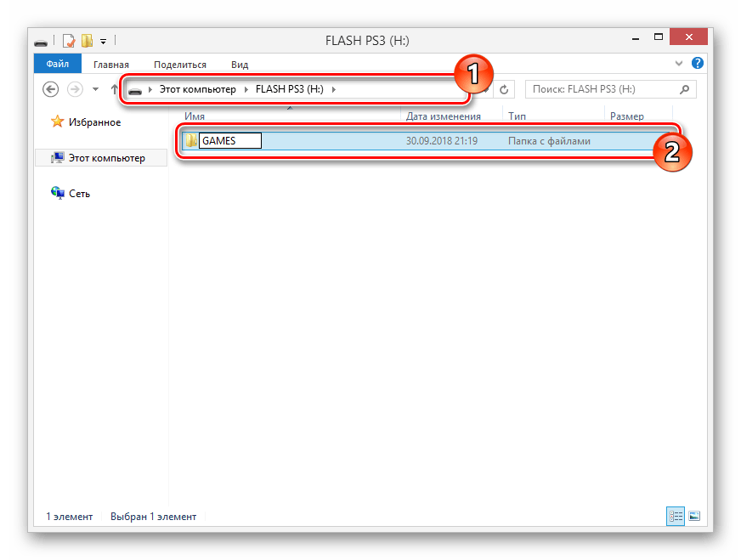Click the search magnifier icon
The width and height of the screenshot is (741, 560).
pyautogui.click(x=684, y=89)
